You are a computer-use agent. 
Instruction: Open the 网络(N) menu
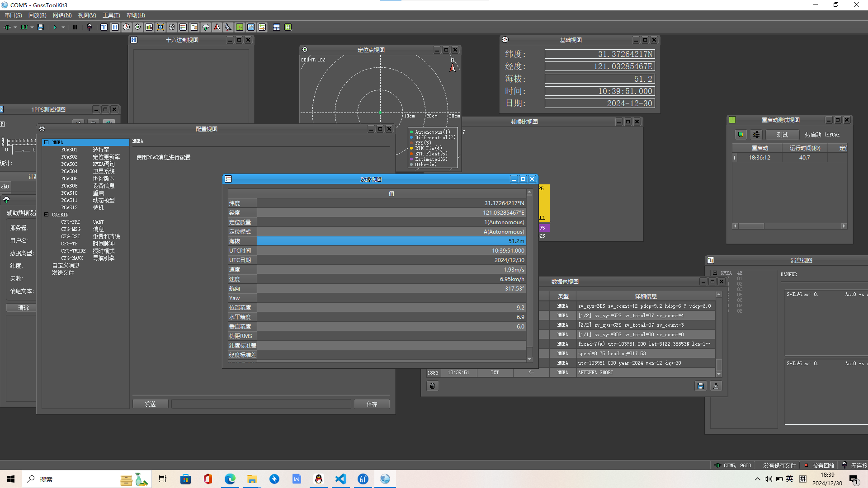62,15
